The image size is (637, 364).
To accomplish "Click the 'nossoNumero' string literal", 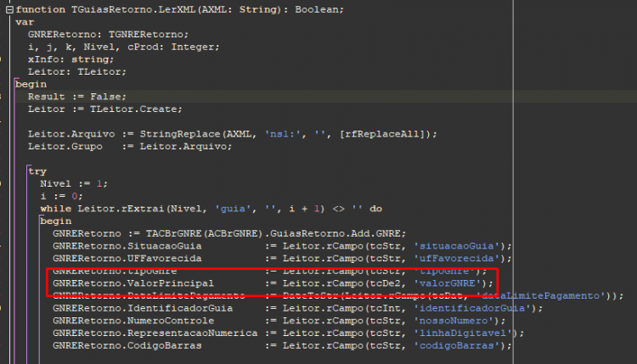I will click(x=454, y=321).
